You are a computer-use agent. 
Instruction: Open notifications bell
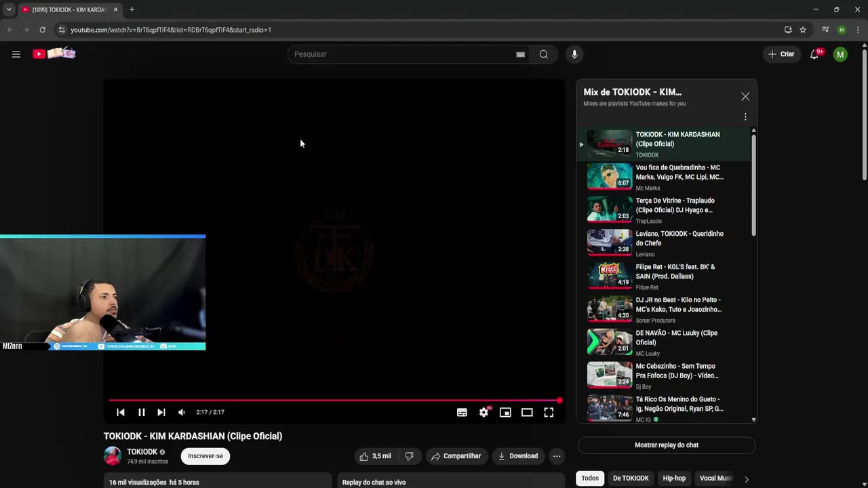point(814,54)
